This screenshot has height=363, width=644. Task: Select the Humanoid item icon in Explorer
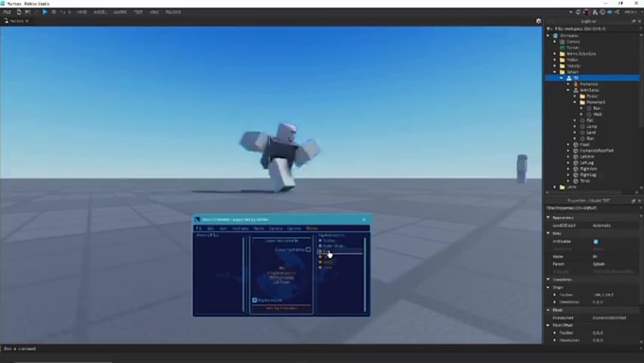tap(576, 83)
